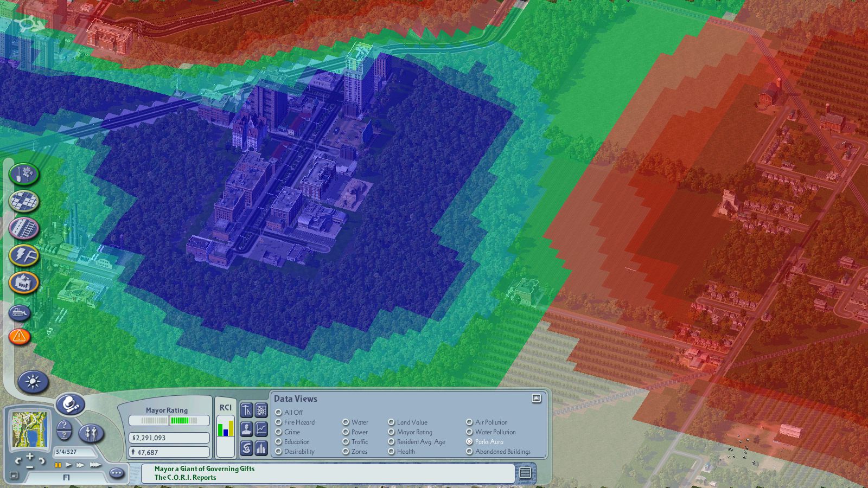Click the population 47,687 field
Viewport: 868px width, 488px height.
pos(169,452)
